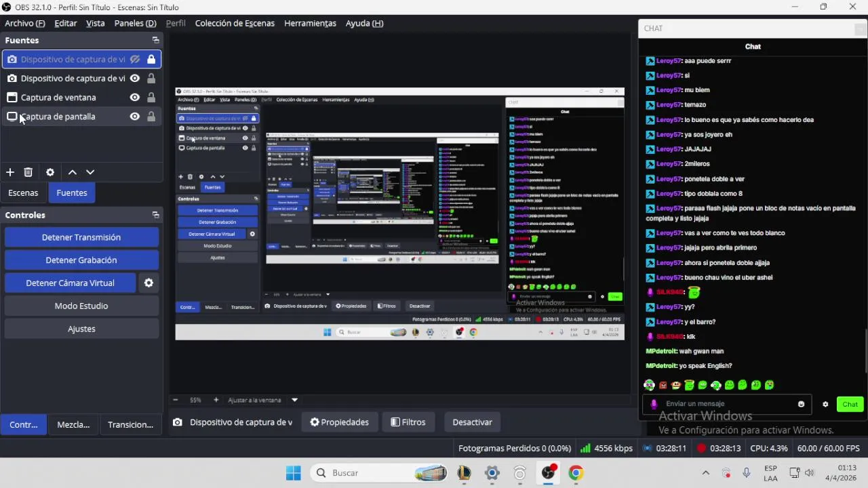
Task: Open source properties gear in Fuentes toolbar
Action: [x=50, y=172]
